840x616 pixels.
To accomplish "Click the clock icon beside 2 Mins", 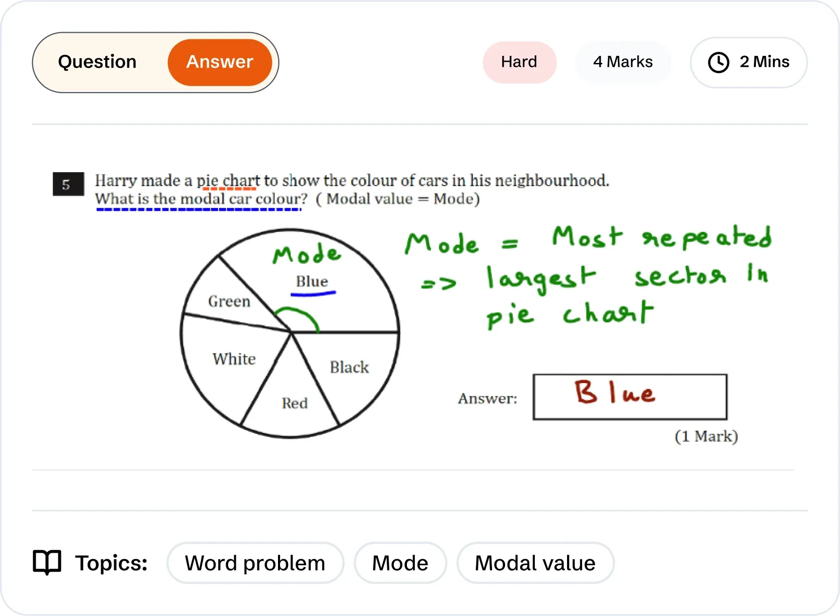I will pyautogui.click(x=718, y=62).
